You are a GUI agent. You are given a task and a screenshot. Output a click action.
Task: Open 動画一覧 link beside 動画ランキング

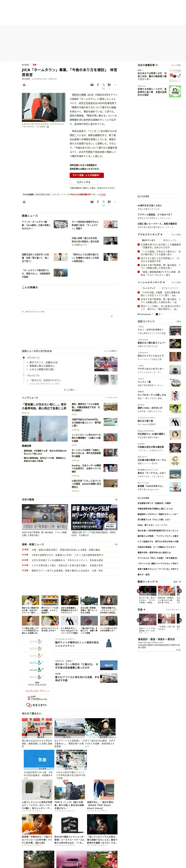(177, 582)
